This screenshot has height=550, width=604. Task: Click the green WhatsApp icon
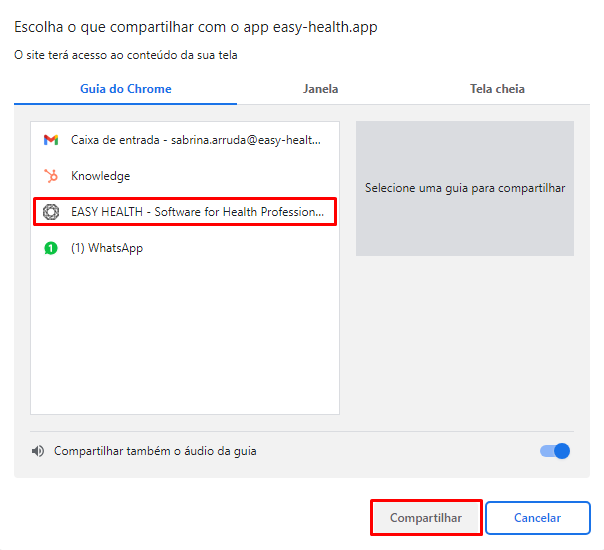tap(51, 248)
